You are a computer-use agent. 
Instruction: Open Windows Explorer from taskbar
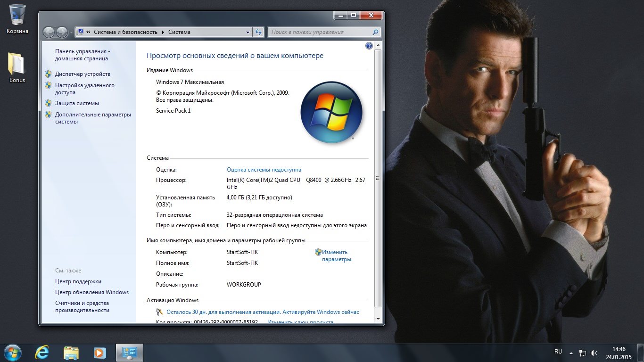tap(71, 353)
